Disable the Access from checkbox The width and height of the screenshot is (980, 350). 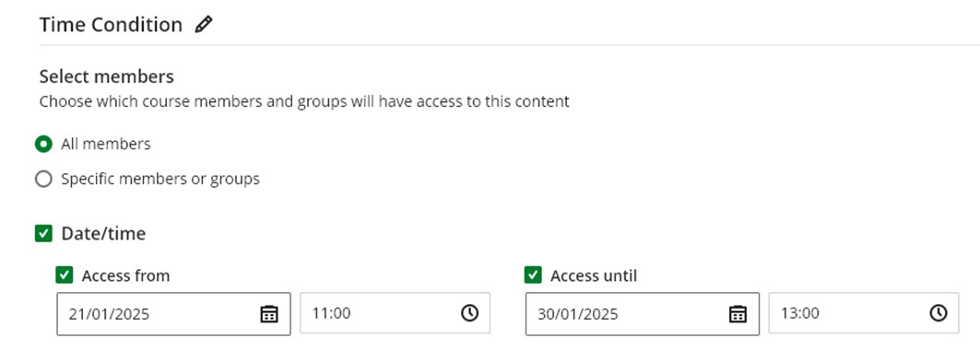(65, 275)
